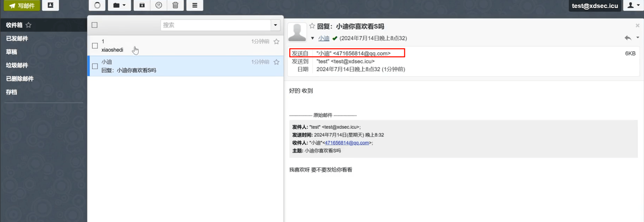Open the more actions hamburger menu

click(x=195, y=5)
